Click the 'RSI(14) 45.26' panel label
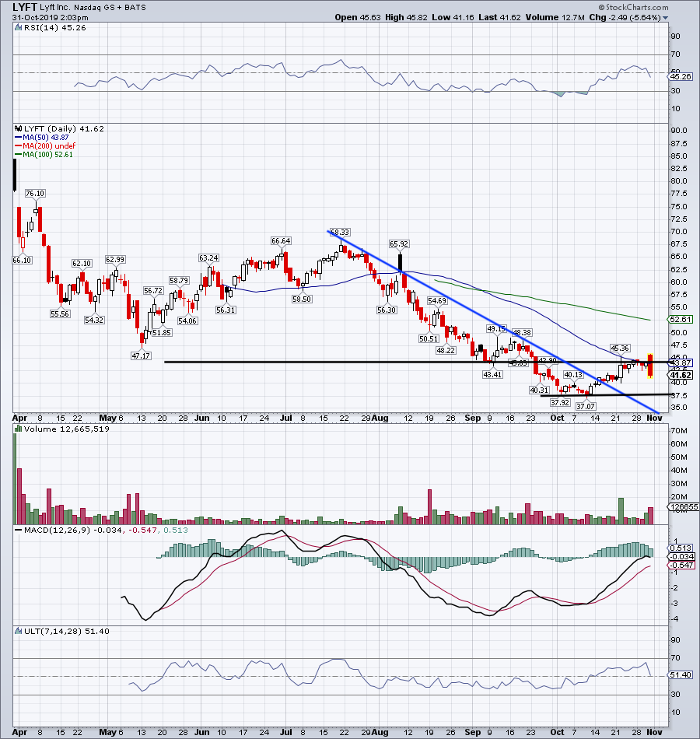 point(54,27)
